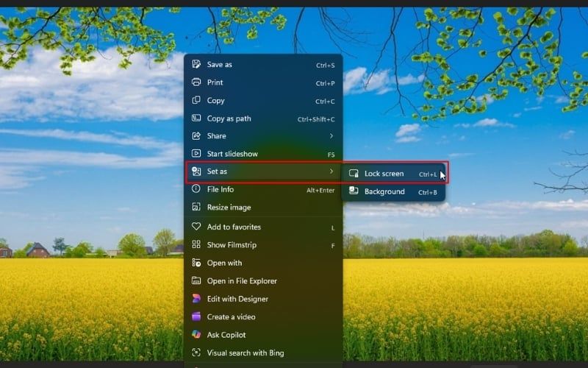Click the F5 shortcut text
Viewport: 588px width, 368px height.
point(331,155)
